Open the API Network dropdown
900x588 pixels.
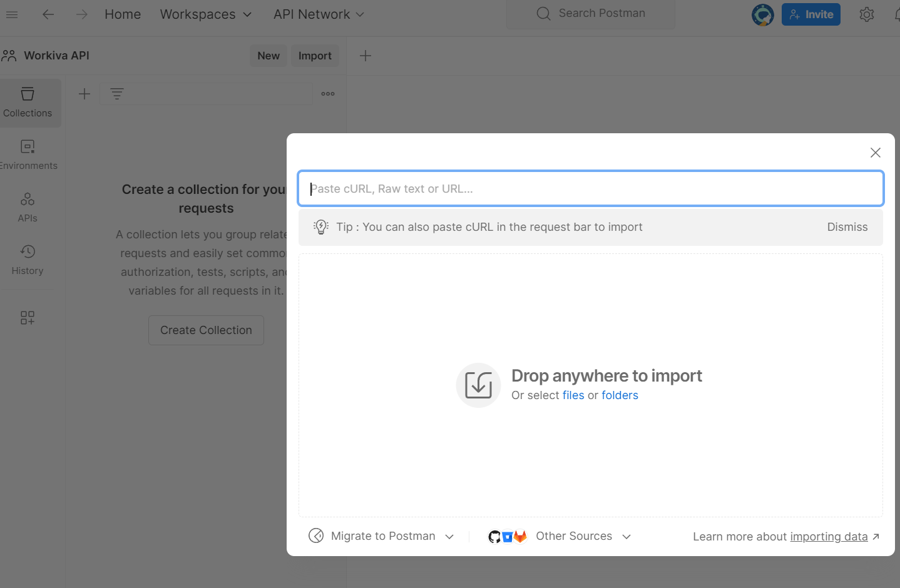[x=318, y=14]
